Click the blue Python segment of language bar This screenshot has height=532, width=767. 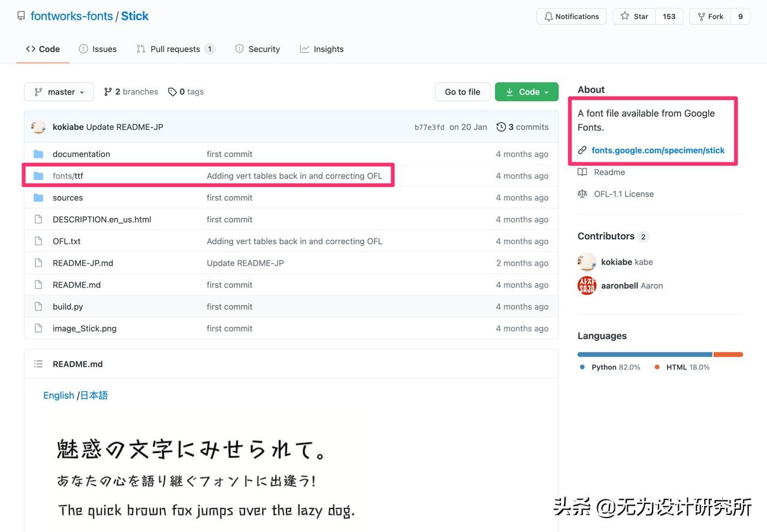coord(645,355)
